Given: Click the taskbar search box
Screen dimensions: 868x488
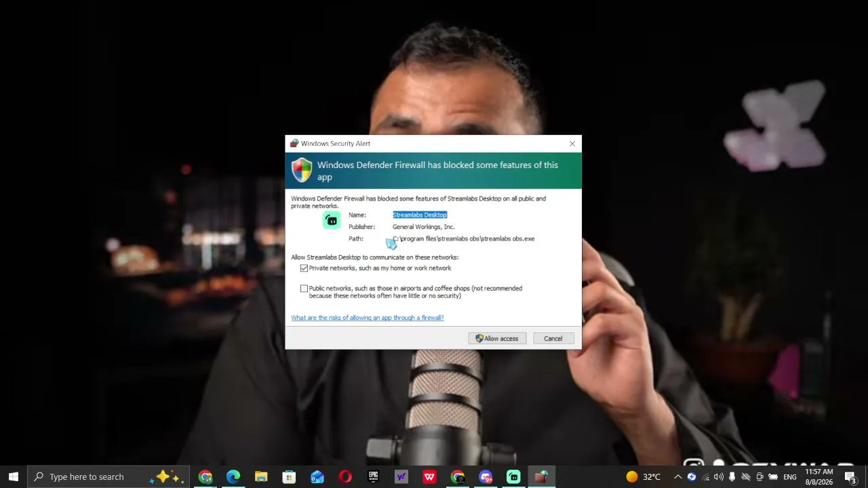Looking at the screenshot, I should (x=108, y=476).
